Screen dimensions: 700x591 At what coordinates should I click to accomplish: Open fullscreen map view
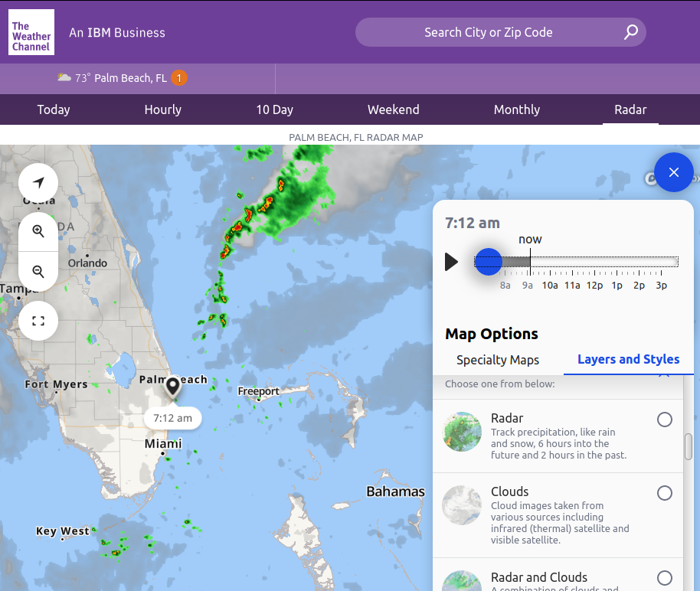[38, 321]
